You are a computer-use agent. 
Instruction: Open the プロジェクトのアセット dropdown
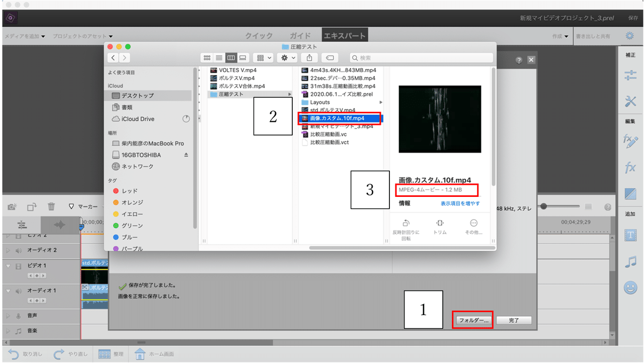pos(83,36)
